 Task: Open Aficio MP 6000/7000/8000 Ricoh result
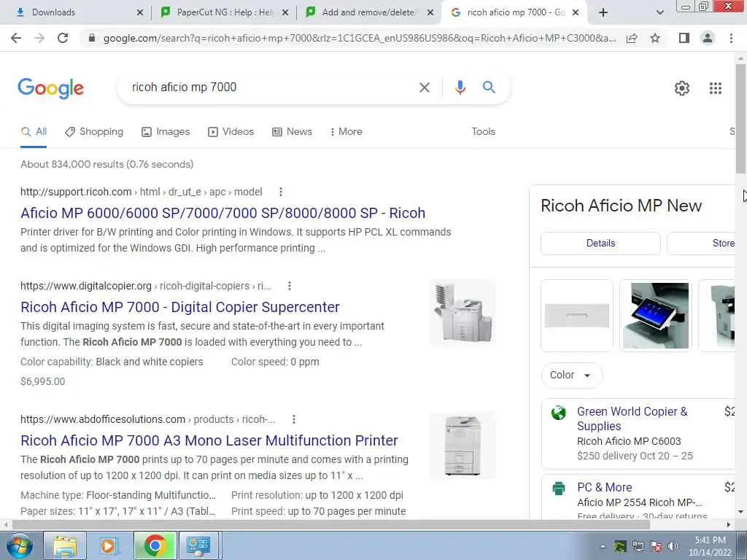[223, 213]
